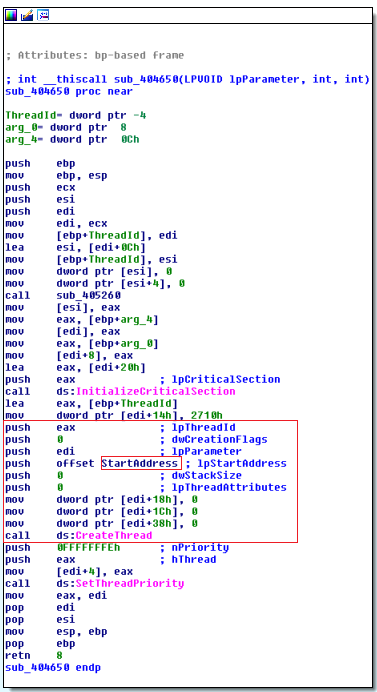Click the lpStartAddress comment
377x692 pixels.
pos(236,463)
